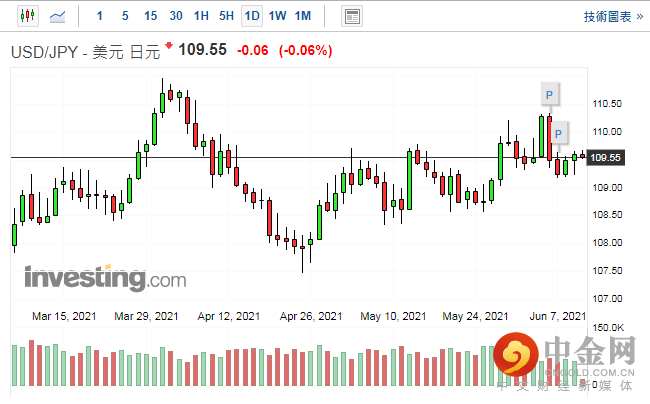Viewport: 650px width, 404px height.
Task: Click the upper P pattern marker
Action: pos(550,95)
